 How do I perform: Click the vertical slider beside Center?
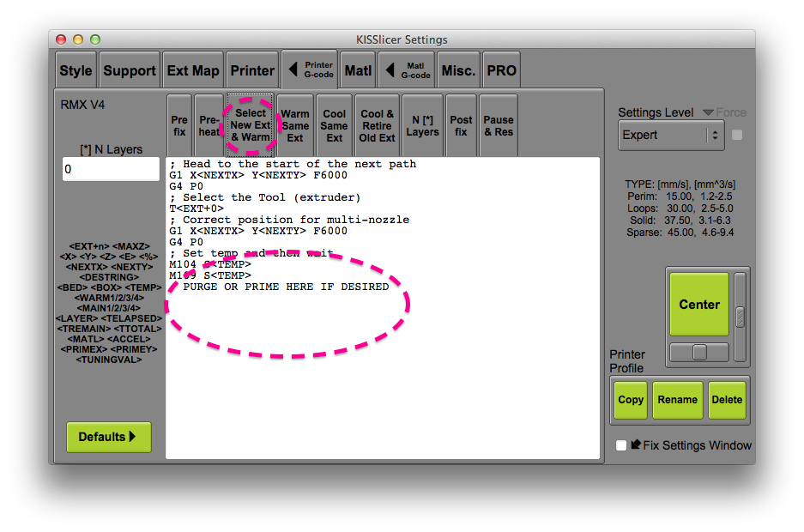[740, 317]
